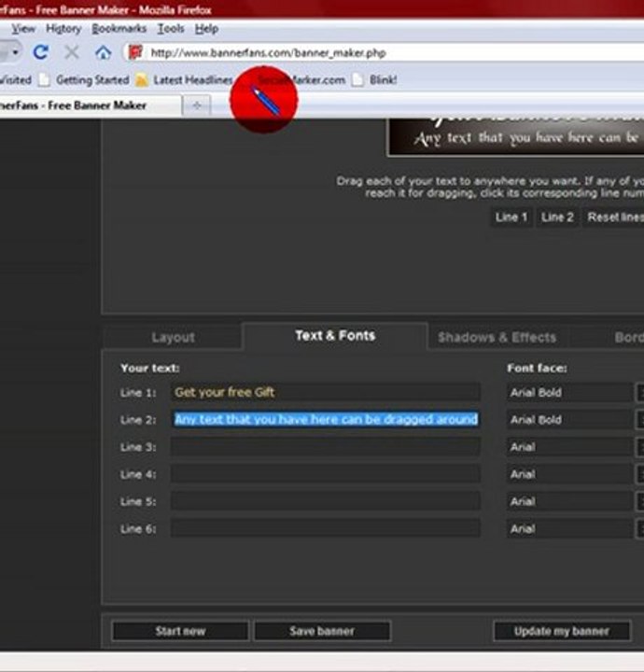This screenshot has width=644, height=672.
Task: Click the Update my banner button
Action: click(x=562, y=631)
